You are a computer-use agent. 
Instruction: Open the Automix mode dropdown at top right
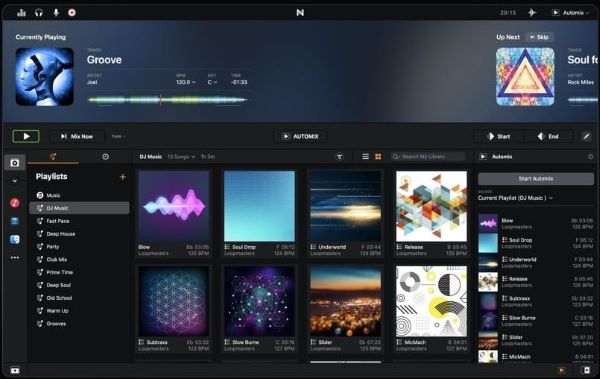click(570, 13)
